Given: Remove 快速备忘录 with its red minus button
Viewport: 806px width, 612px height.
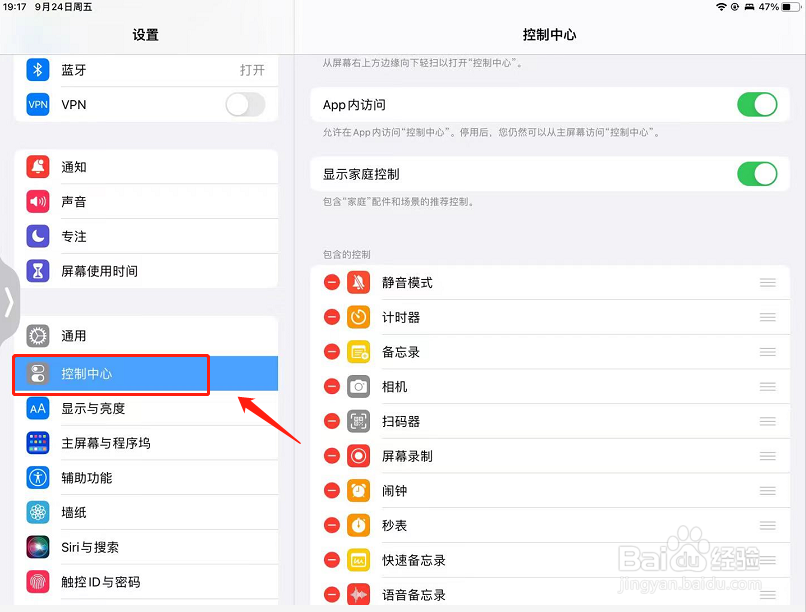Looking at the screenshot, I should [332, 560].
